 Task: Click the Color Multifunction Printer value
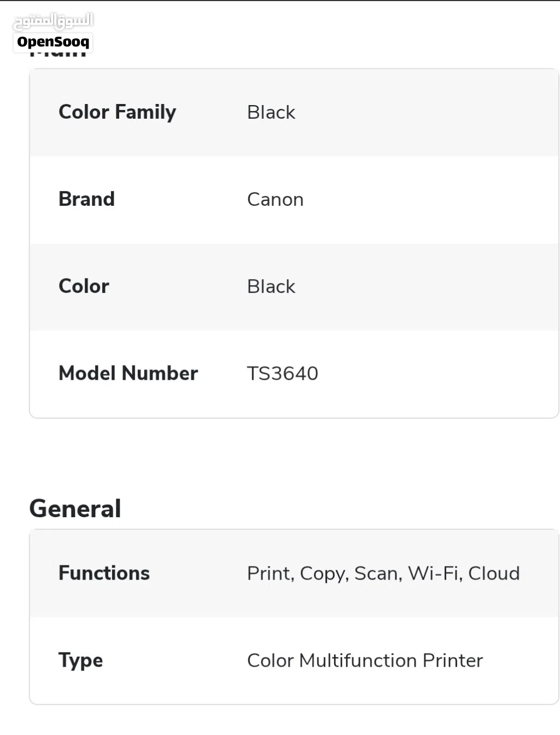coord(365,661)
